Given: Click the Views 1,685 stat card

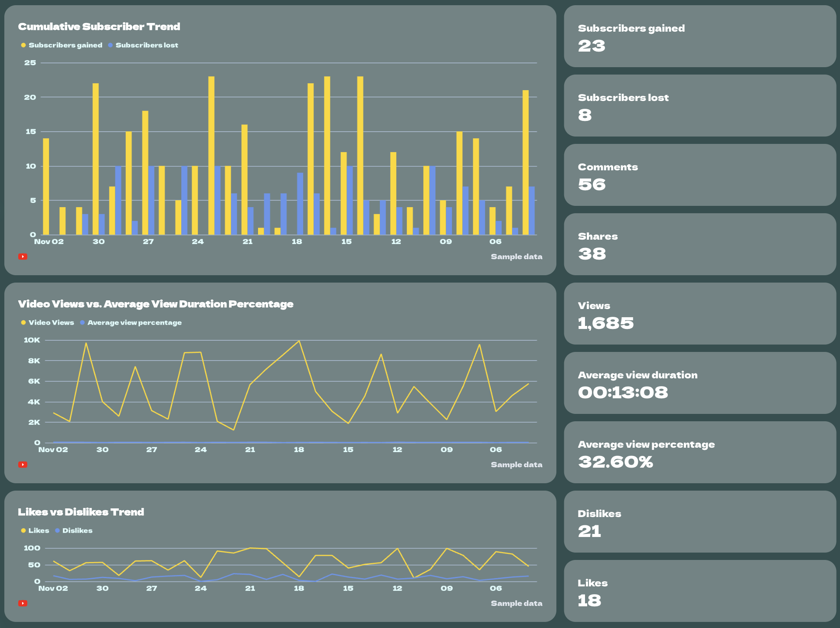Looking at the screenshot, I should pos(699,315).
